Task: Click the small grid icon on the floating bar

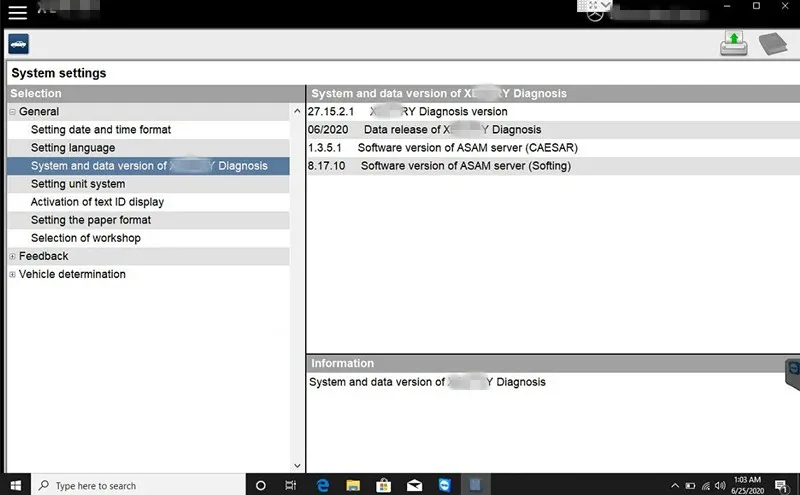Action: coord(582,5)
